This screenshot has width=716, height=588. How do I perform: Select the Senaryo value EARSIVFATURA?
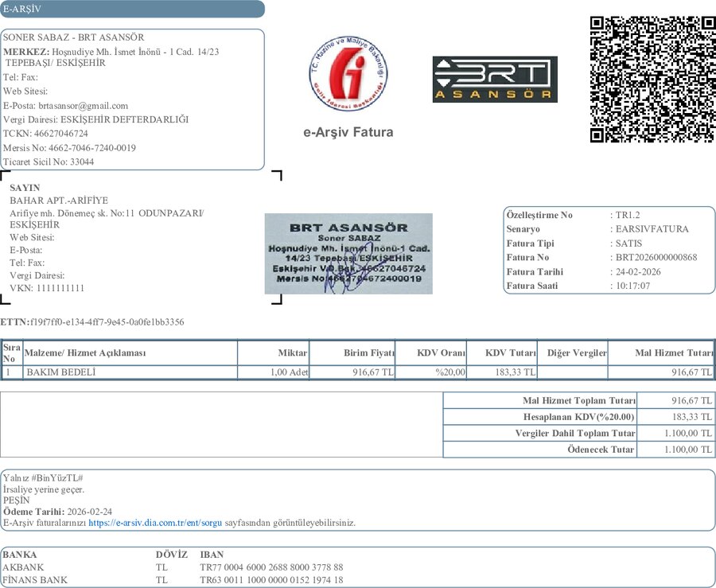[652, 229]
